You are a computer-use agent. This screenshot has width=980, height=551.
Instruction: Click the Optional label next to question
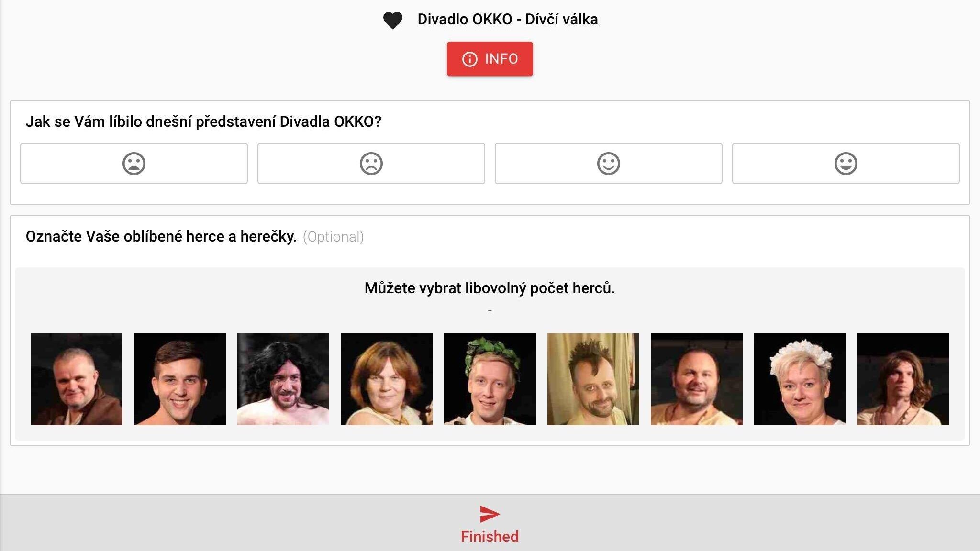(x=334, y=237)
